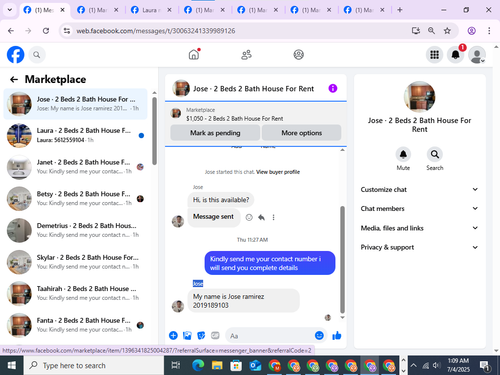500x375 pixels.
Task: Click the chat list scrollbar
Action: coord(154,131)
